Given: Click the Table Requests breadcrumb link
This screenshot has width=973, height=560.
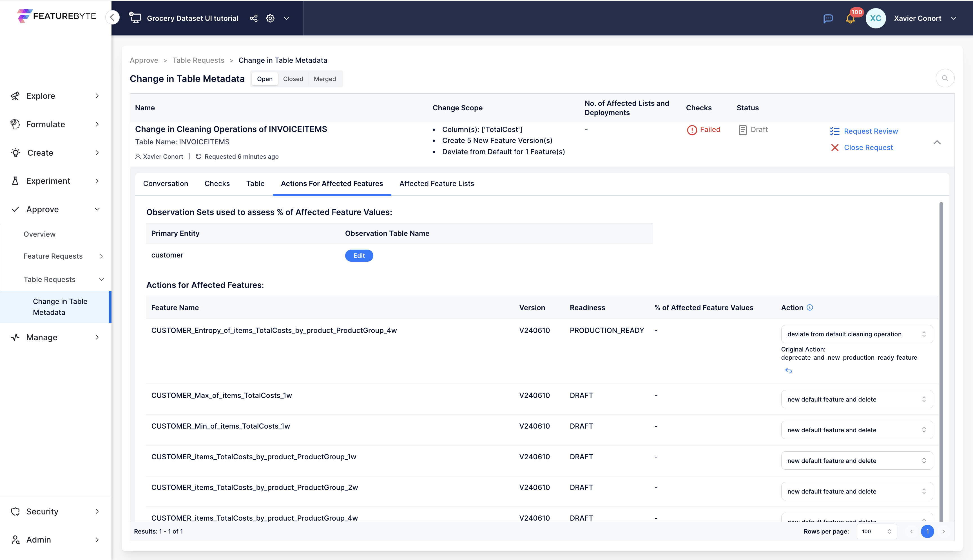Looking at the screenshot, I should (x=198, y=61).
